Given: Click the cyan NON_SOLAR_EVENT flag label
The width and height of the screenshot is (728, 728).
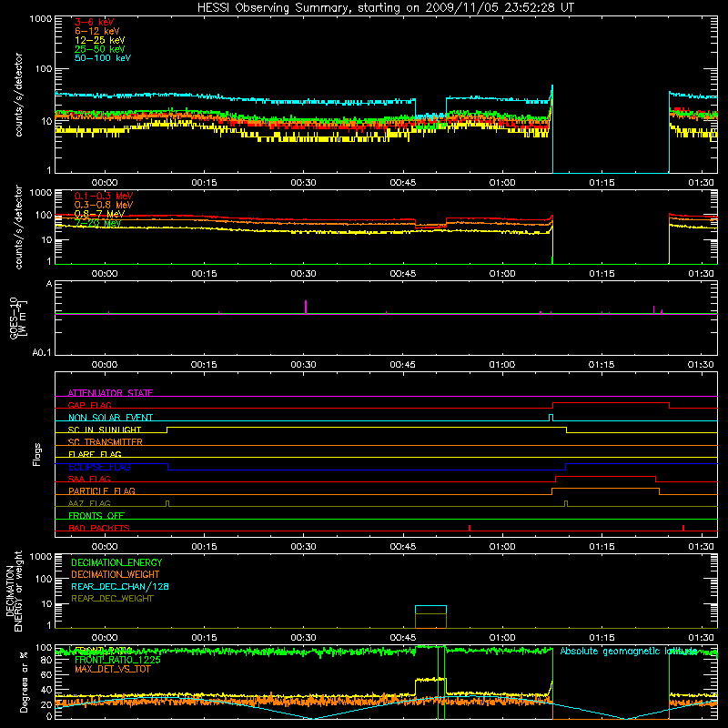Looking at the screenshot, I should point(110,418).
